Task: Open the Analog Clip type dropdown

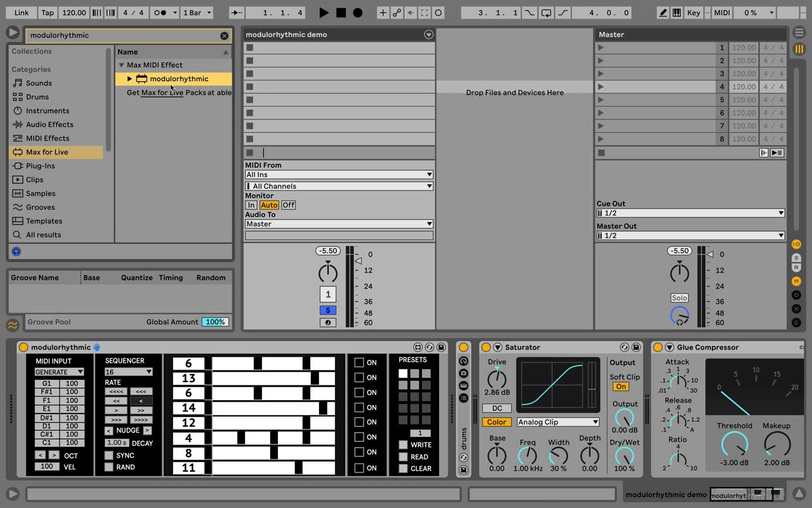Action: pyautogui.click(x=558, y=422)
